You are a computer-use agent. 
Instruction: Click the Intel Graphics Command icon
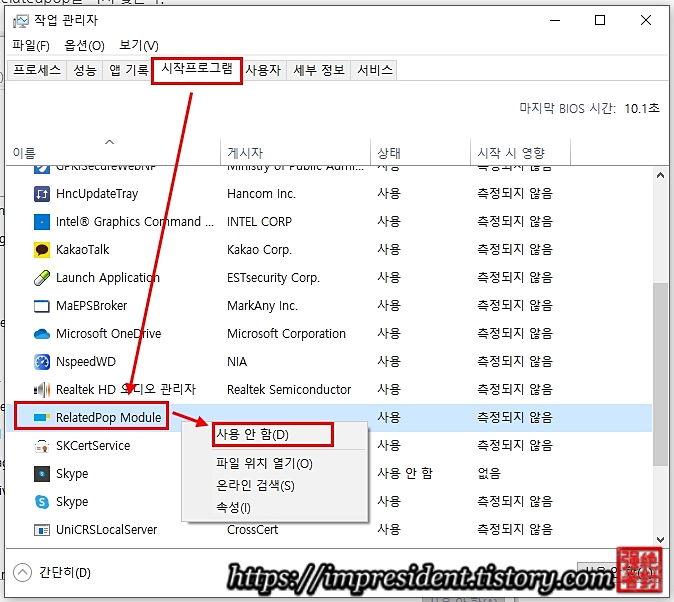tap(42, 222)
